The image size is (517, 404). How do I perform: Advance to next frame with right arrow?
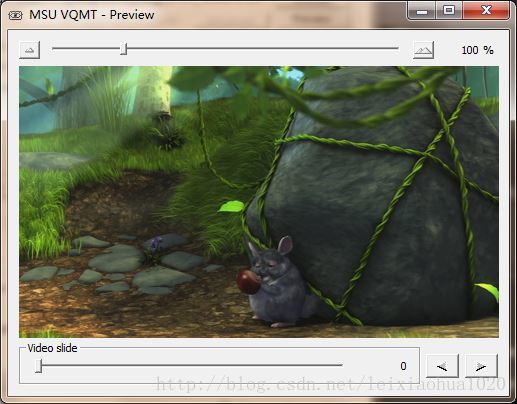click(x=481, y=366)
